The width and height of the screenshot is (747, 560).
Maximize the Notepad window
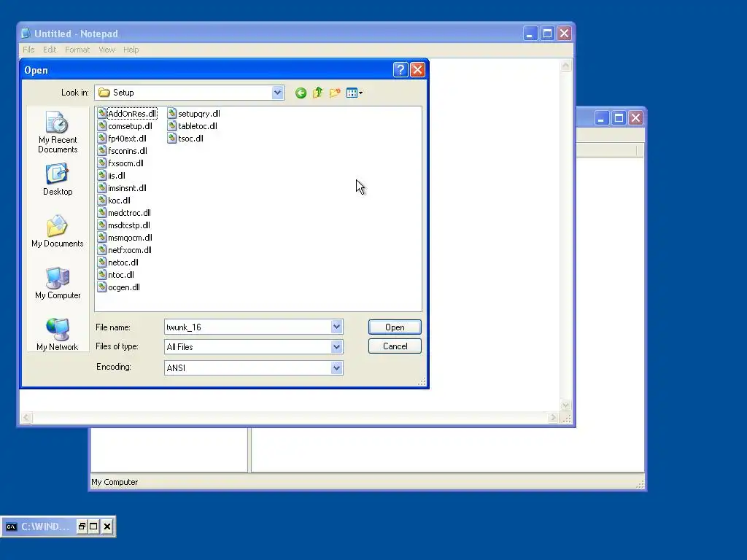click(547, 34)
